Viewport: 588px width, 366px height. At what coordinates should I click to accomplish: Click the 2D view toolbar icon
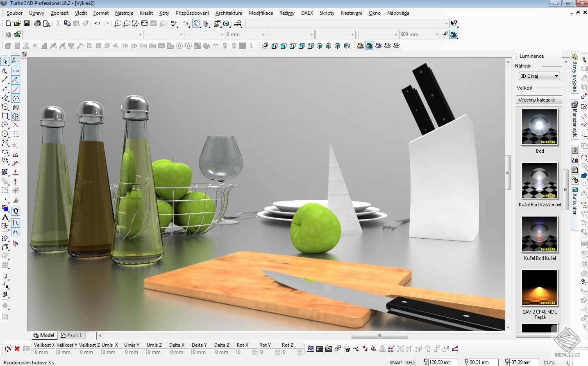point(133,45)
